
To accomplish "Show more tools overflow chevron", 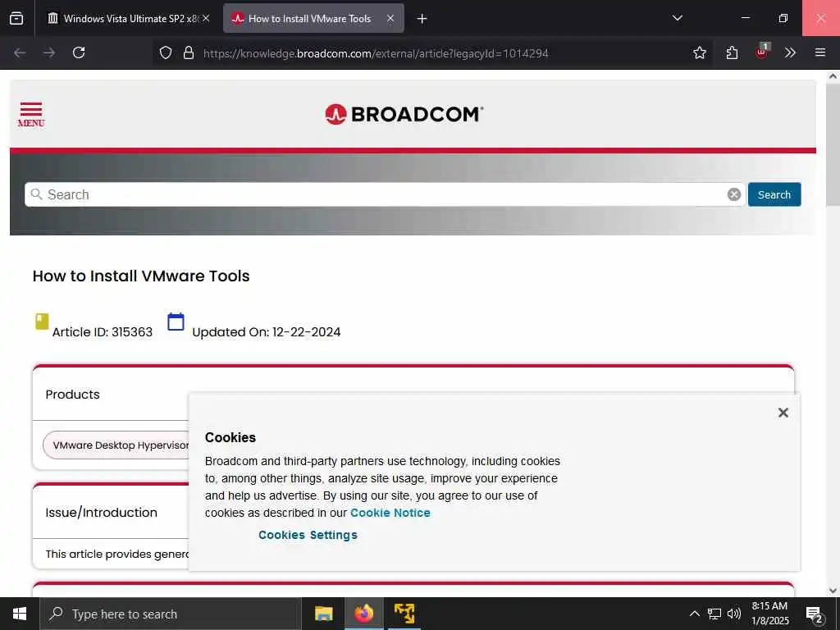I will pos(790,52).
